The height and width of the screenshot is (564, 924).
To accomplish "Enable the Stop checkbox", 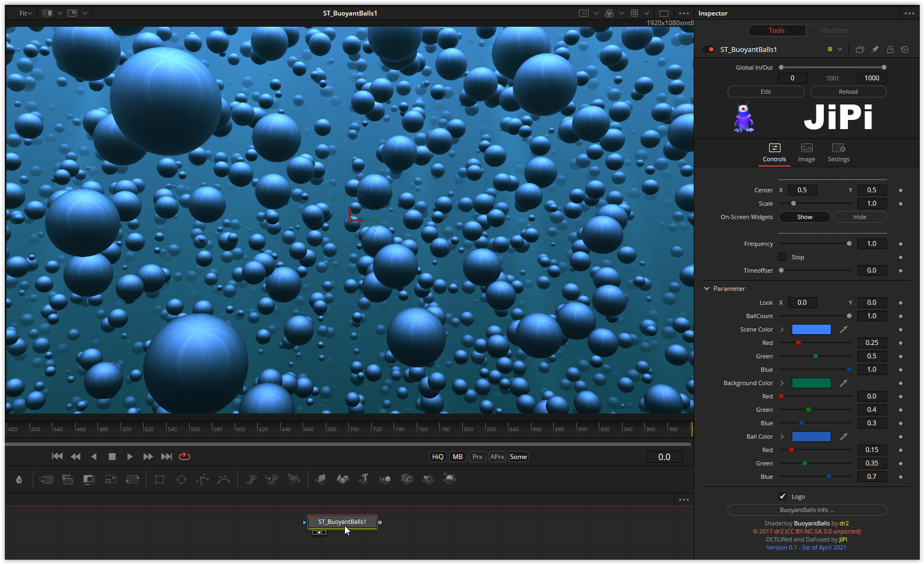I will 782,257.
